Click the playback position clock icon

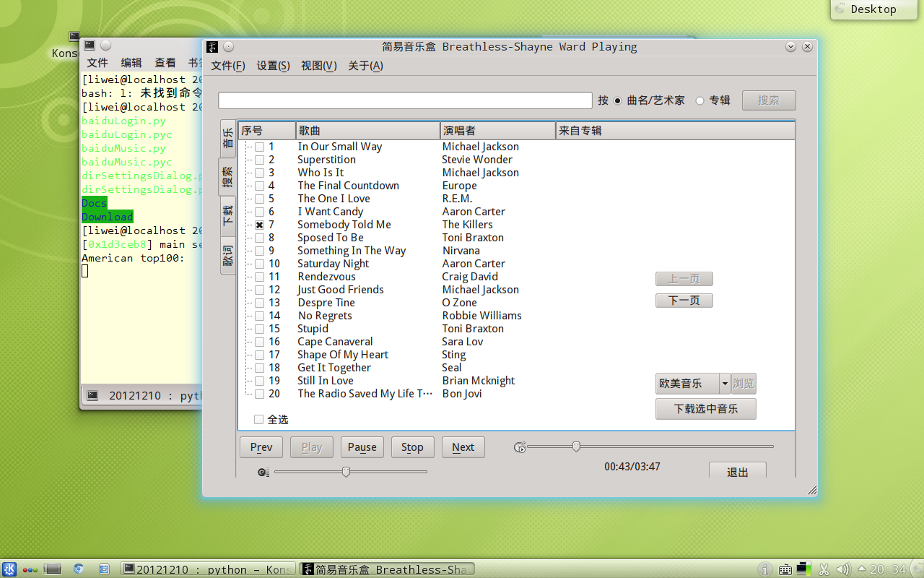coord(520,448)
